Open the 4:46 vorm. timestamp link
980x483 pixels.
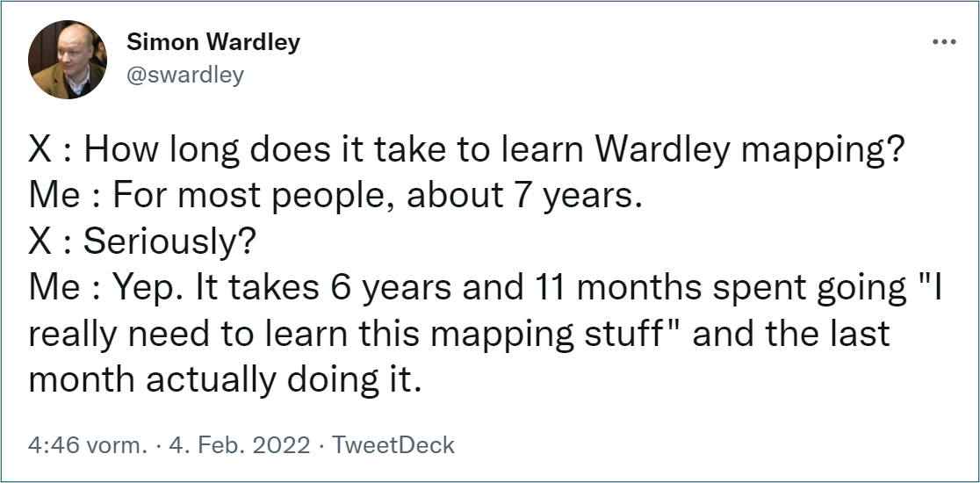pos(88,445)
